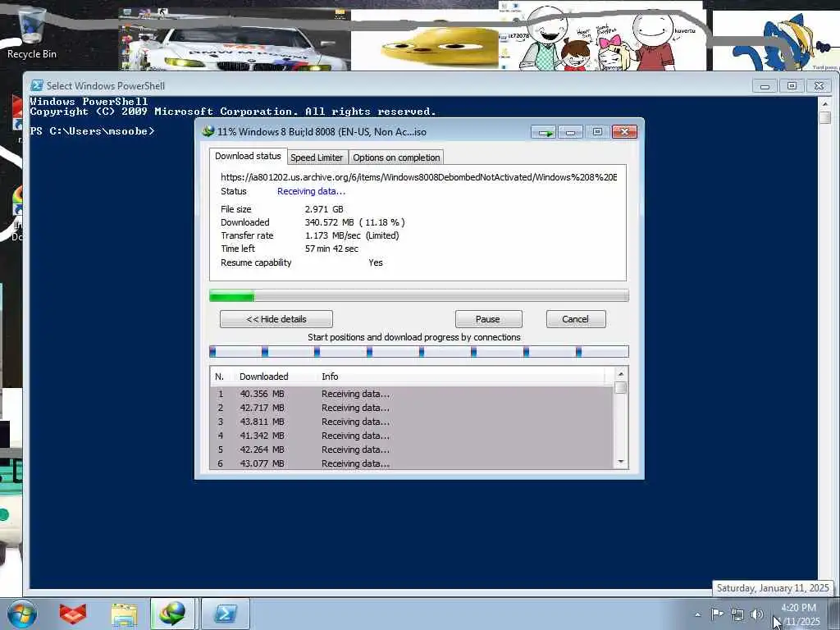
Task: Click the network tray icon
Action: pos(737,614)
